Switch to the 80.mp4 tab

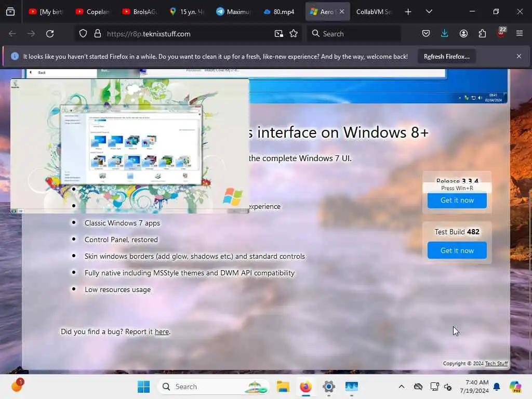(280, 11)
